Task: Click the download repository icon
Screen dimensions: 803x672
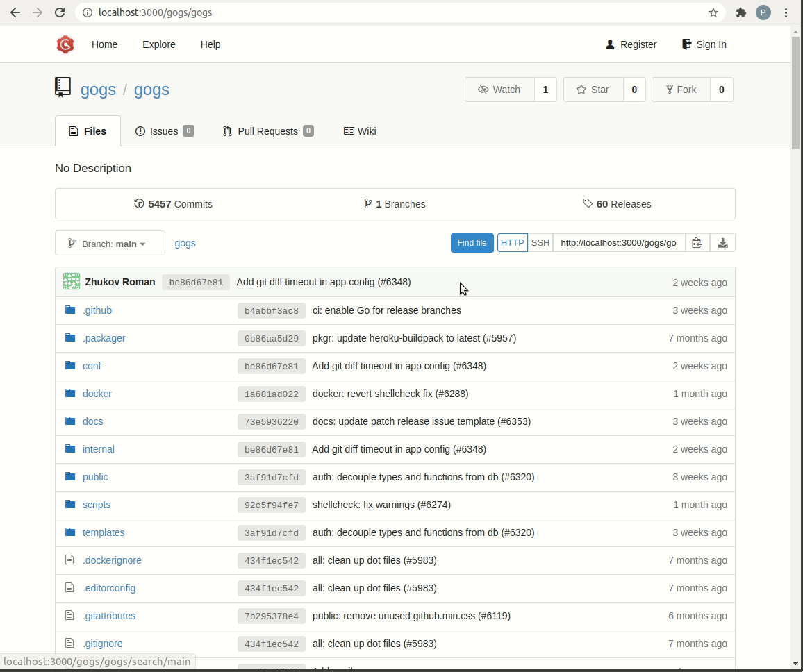Action: [x=722, y=243]
